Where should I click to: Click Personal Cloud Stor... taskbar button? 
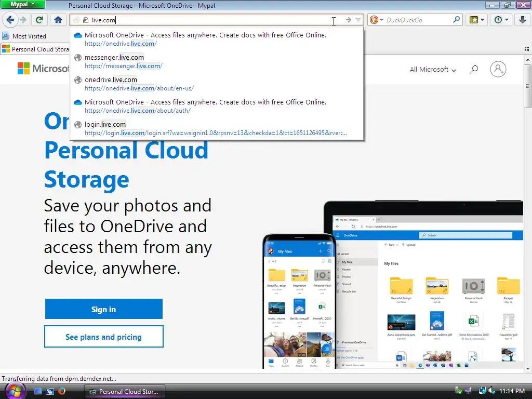click(x=124, y=391)
